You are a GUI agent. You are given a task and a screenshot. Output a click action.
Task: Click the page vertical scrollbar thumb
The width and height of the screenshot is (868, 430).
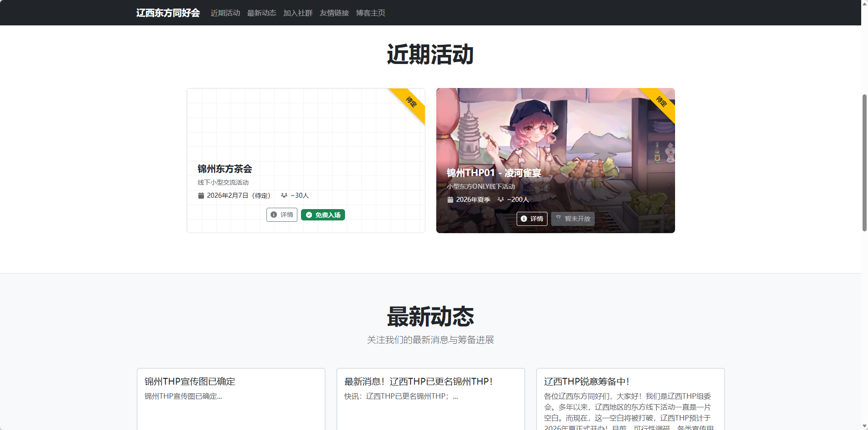pos(864,162)
